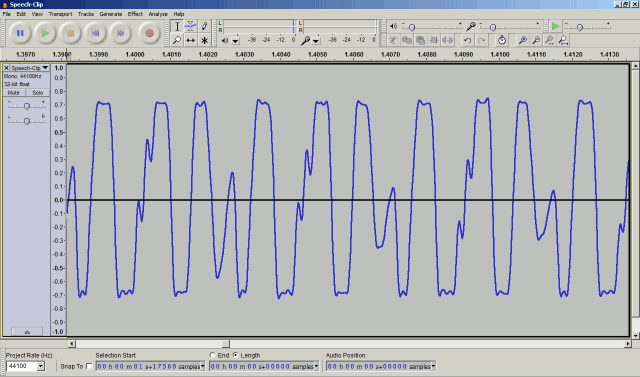
Task: Click the Zoom Out toolbar icon
Action: click(536, 40)
